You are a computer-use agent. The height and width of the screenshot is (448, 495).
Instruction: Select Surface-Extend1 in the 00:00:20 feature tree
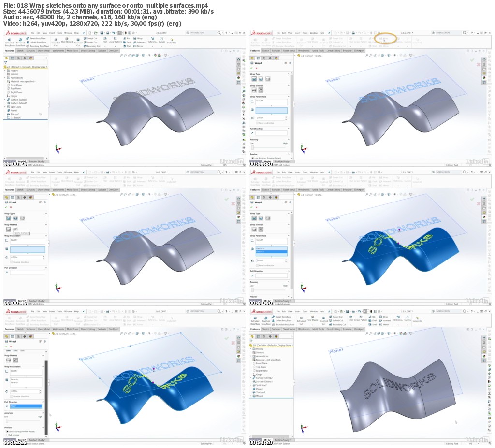(x=17, y=103)
